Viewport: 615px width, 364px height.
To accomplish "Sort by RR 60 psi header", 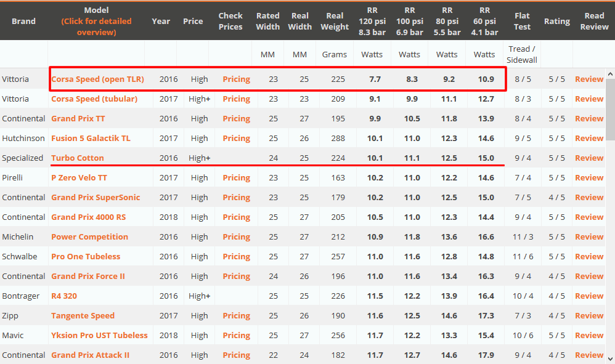I will click(x=484, y=21).
